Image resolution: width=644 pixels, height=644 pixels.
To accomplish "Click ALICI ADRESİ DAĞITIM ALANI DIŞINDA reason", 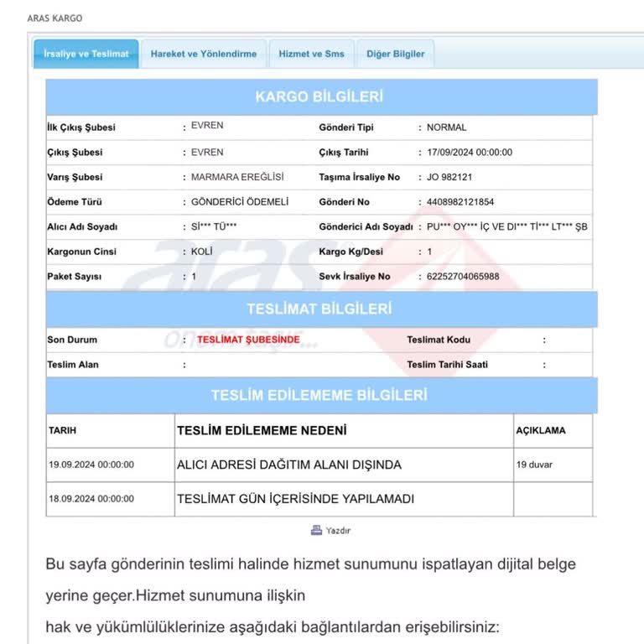I will coord(289,465).
